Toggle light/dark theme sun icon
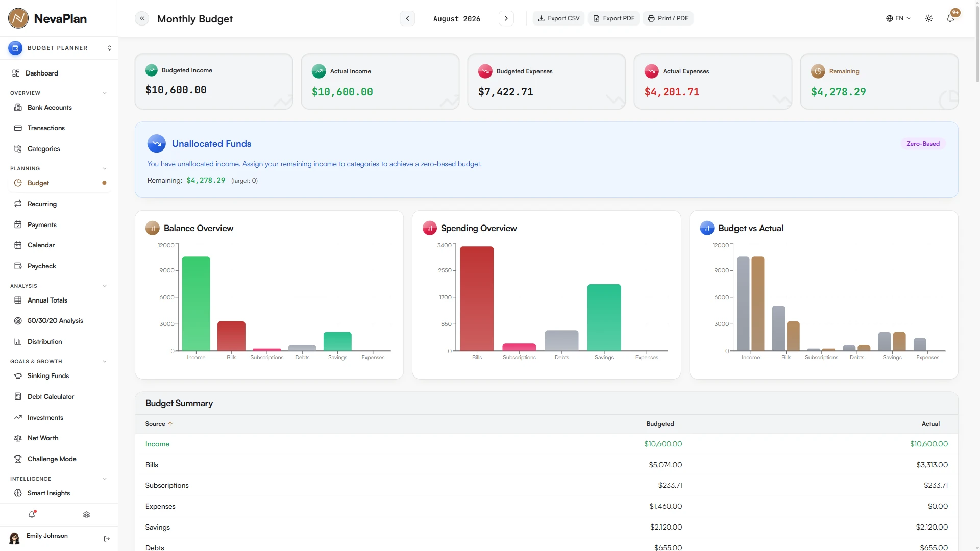Image resolution: width=980 pixels, height=551 pixels. (929, 18)
